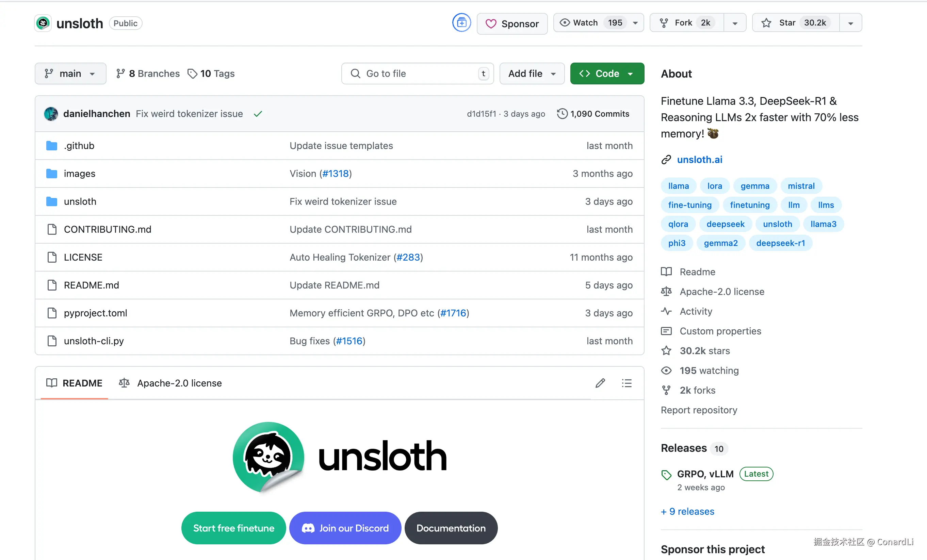This screenshot has height=560, width=927.
Task: Open the Add file dropdown
Action: (x=532, y=73)
